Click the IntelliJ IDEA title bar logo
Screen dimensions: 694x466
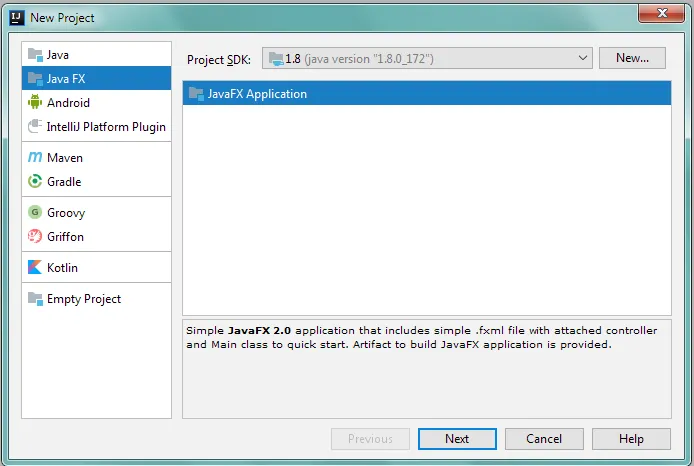(17, 18)
